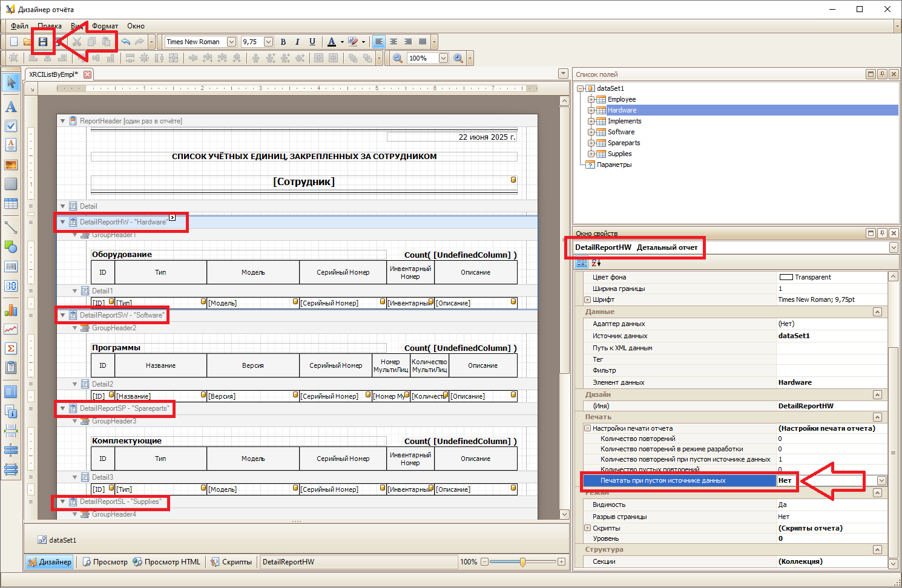
Task: Pick the Check Box control tool
Action: click(x=11, y=126)
